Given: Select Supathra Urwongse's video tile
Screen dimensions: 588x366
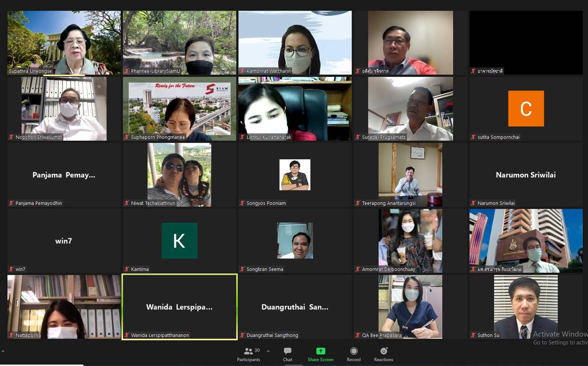Looking at the screenshot, I should tap(64, 42).
